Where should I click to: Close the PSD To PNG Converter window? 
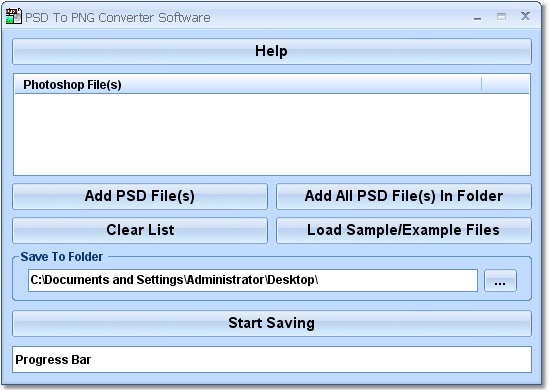click(525, 16)
